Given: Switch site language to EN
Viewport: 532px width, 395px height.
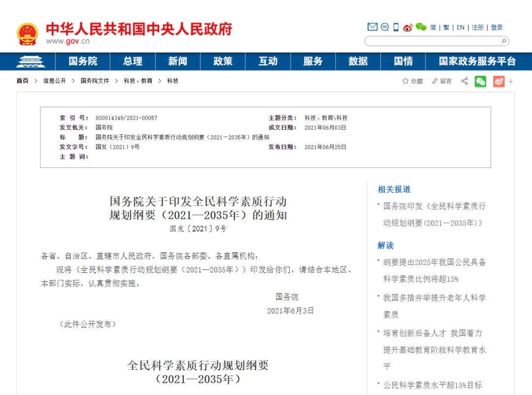Looking at the screenshot, I should click(x=460, y=28).
